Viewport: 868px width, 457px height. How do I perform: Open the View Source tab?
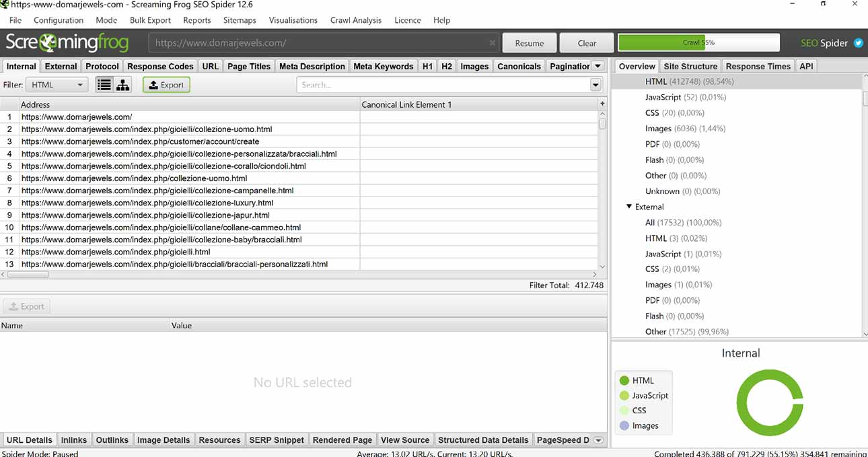click(x=405, y=440)
